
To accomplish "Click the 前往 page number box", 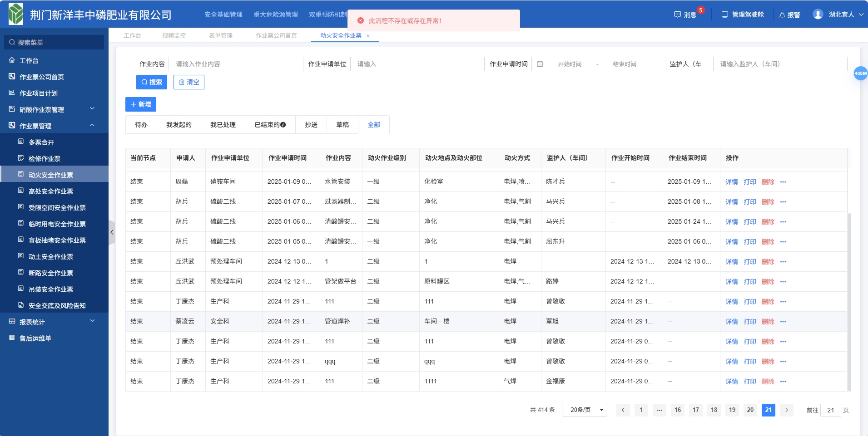I will coord(831,410).
